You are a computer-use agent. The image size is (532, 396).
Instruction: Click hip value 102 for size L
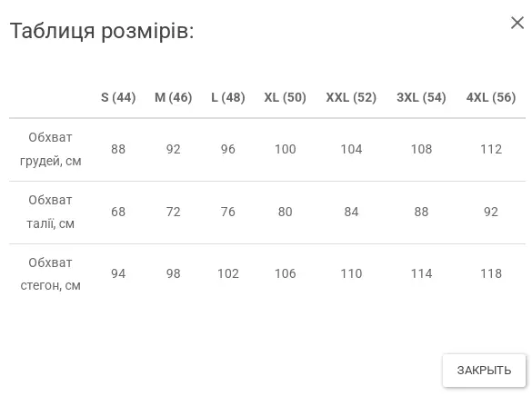coord(228,273)
